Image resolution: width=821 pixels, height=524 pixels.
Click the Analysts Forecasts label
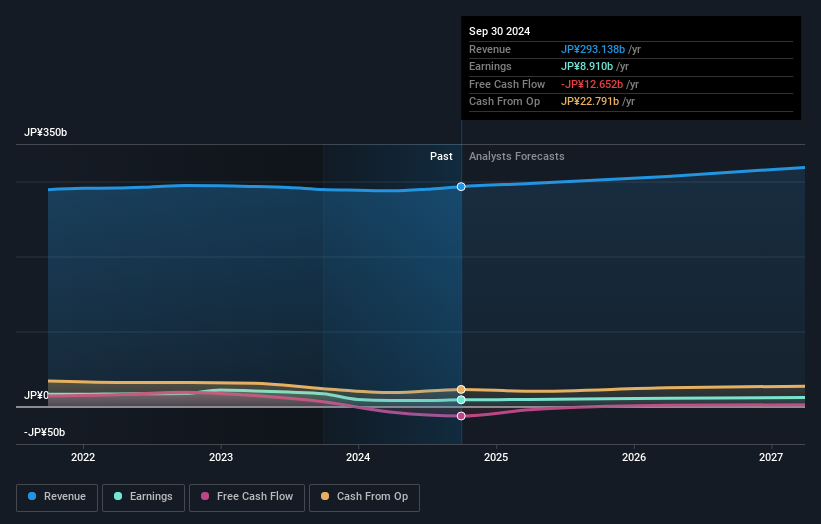[x=517, y=157]
